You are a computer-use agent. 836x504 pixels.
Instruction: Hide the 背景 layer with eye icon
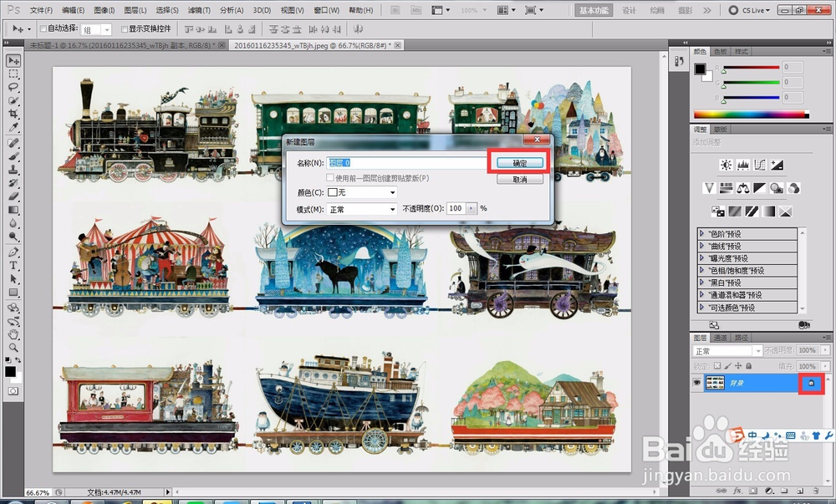click(x=696, y=383)
